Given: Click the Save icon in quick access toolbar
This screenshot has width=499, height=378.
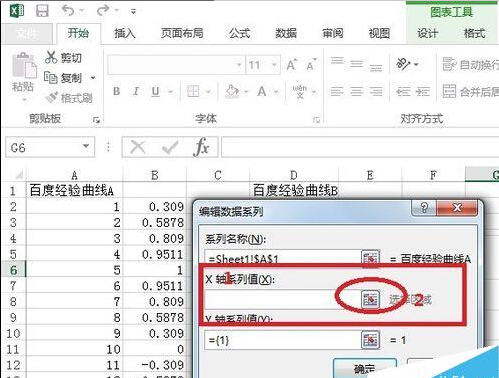Looking at the screenshot, I should 42,11.
